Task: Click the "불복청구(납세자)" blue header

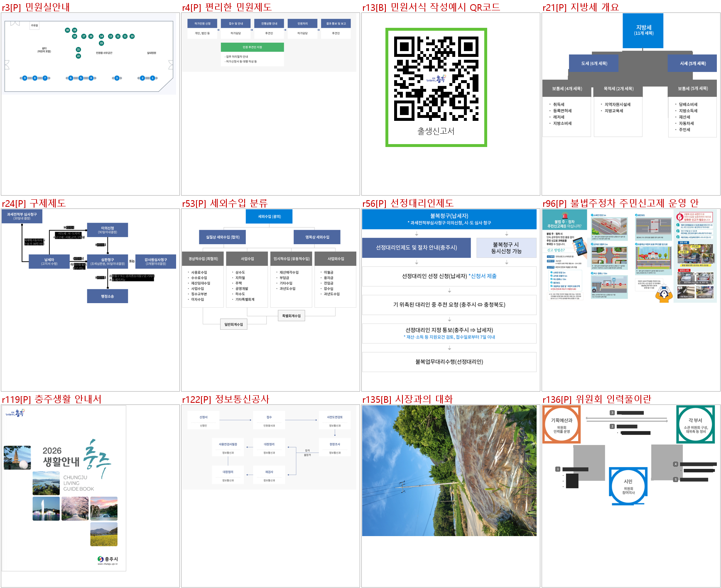Action: (449, 219)
